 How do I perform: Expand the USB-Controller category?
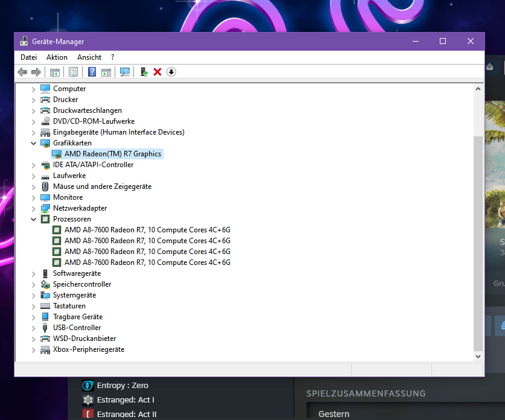(x=34, y=328)
